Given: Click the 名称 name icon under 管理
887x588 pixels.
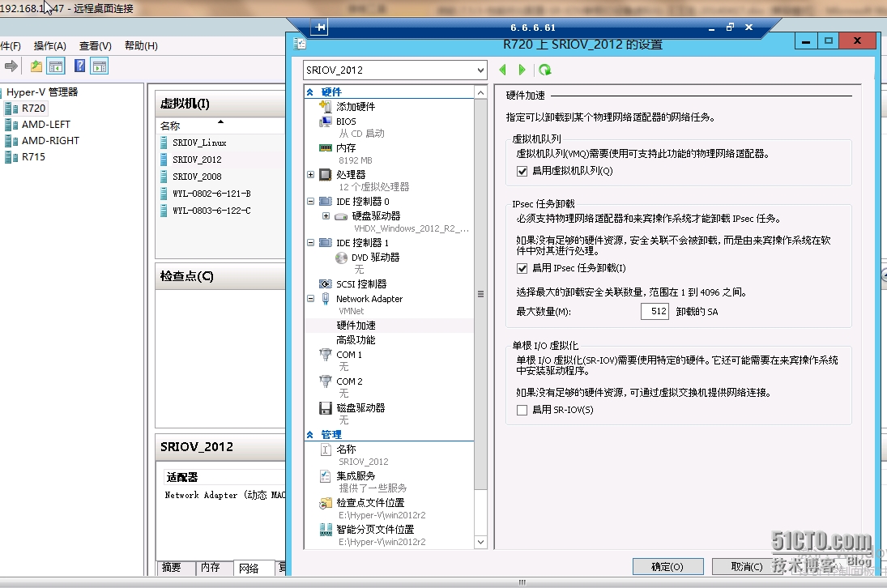Looking at the screenshot, I should (x=326, y=450).
